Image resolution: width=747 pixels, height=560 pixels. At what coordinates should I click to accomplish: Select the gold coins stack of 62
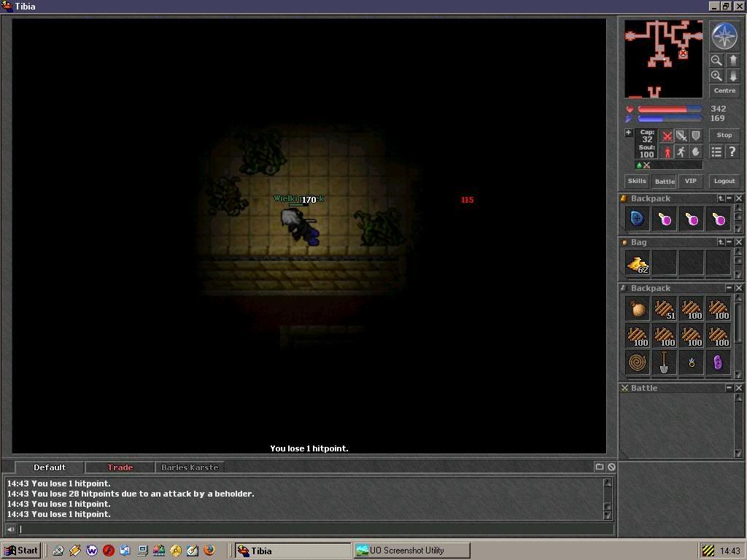[638, 263]
